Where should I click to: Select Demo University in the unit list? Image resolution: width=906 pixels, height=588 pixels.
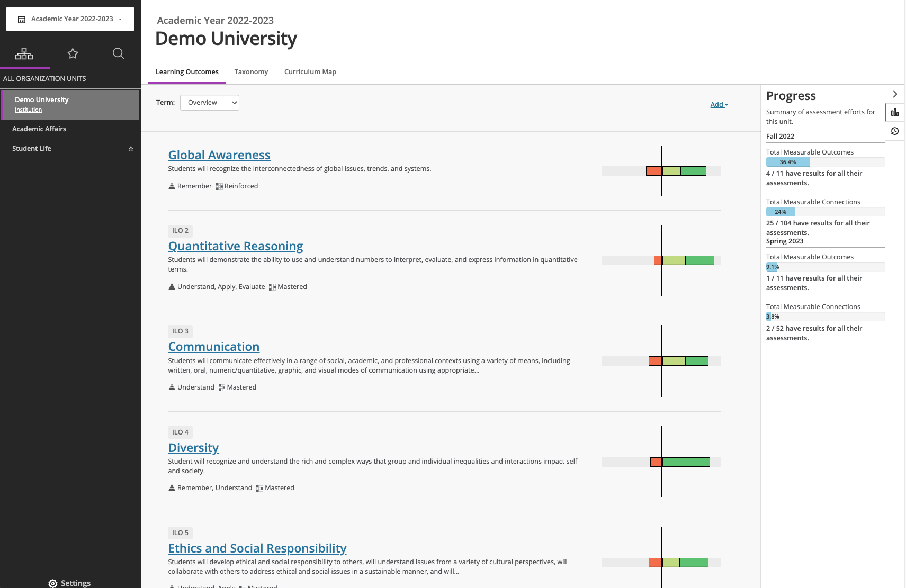(42, 100)
